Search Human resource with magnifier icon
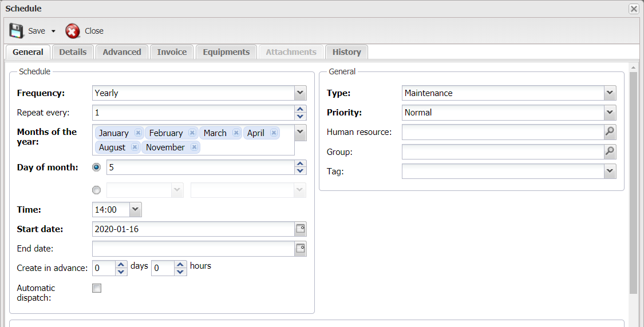The width and height of the screenshot is (644, 327). tap(610, 132)
